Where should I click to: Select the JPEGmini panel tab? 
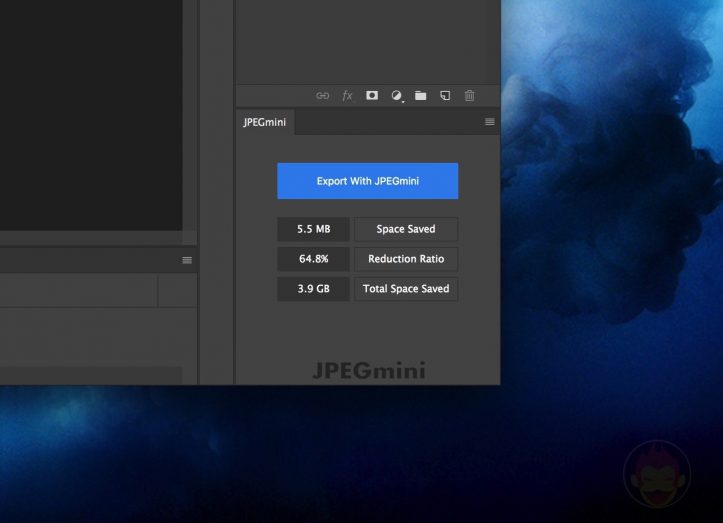click(265, 122)
